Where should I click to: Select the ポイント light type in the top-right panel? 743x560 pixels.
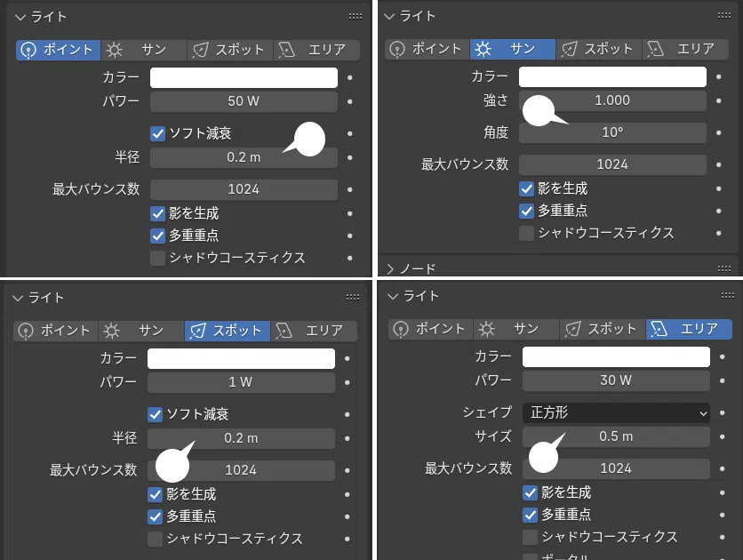pyautogui.click(x=427, y=49)
